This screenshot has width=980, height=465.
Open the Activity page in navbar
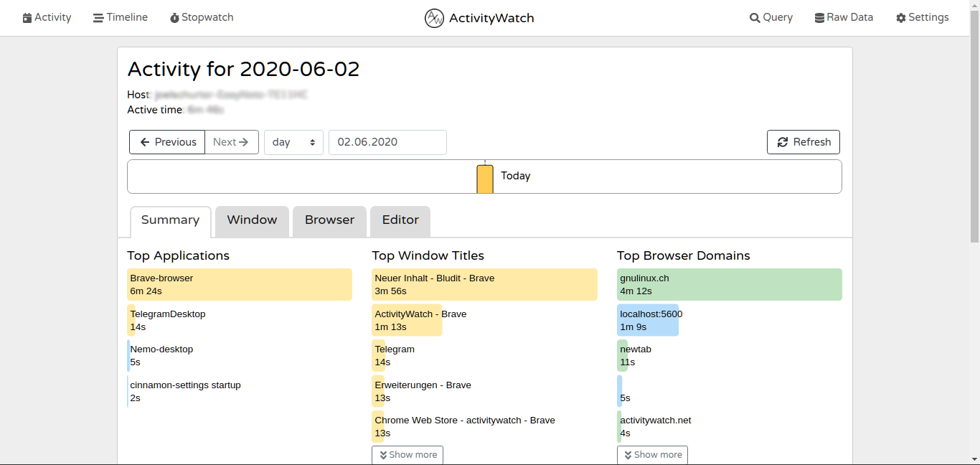[47, 18]
